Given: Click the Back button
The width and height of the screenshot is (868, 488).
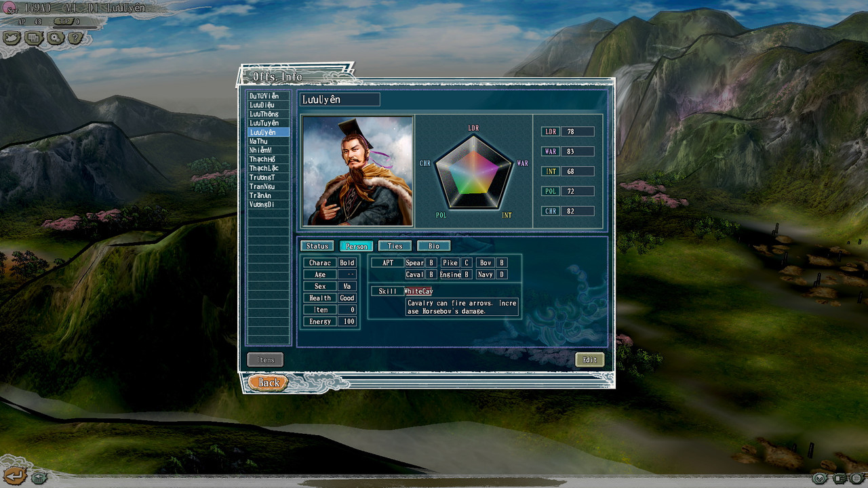Looking at the screenshot, I should pos(268,383).
